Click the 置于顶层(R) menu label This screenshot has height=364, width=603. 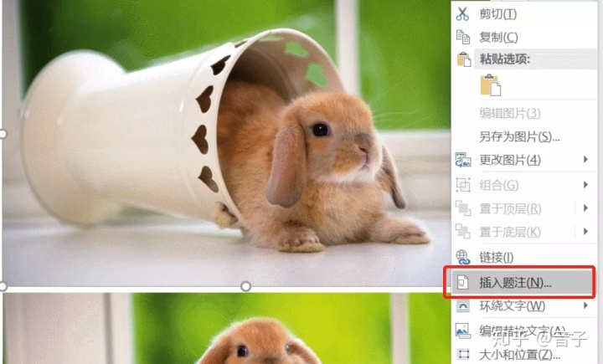510,208
